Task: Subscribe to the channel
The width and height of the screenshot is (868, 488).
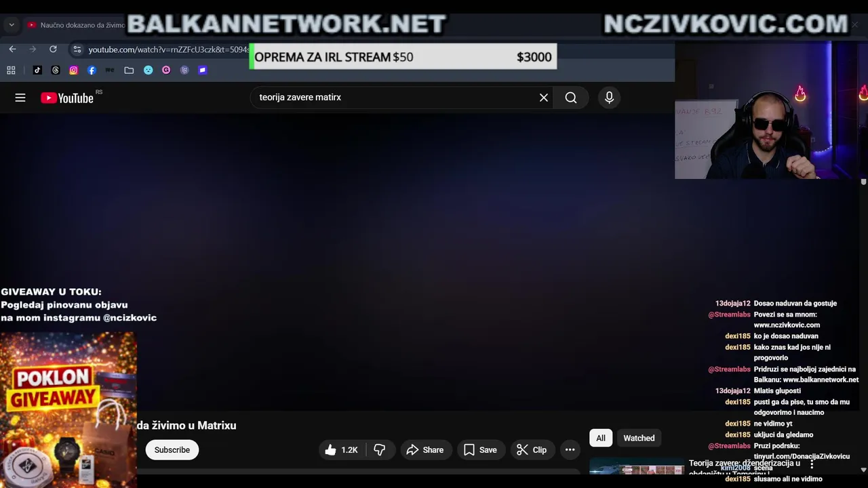Action: tap(172, 450)
